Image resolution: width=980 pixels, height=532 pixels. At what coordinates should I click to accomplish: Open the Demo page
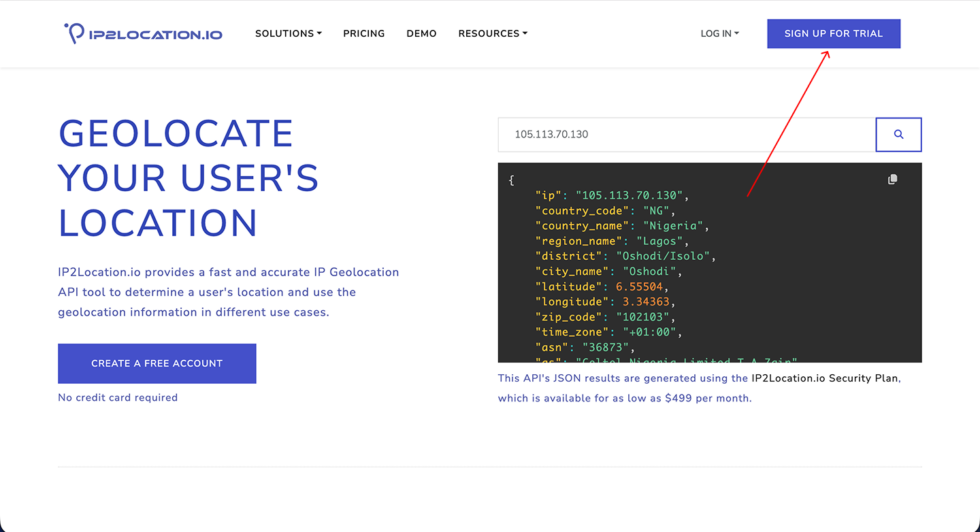(x=421, y=33)
